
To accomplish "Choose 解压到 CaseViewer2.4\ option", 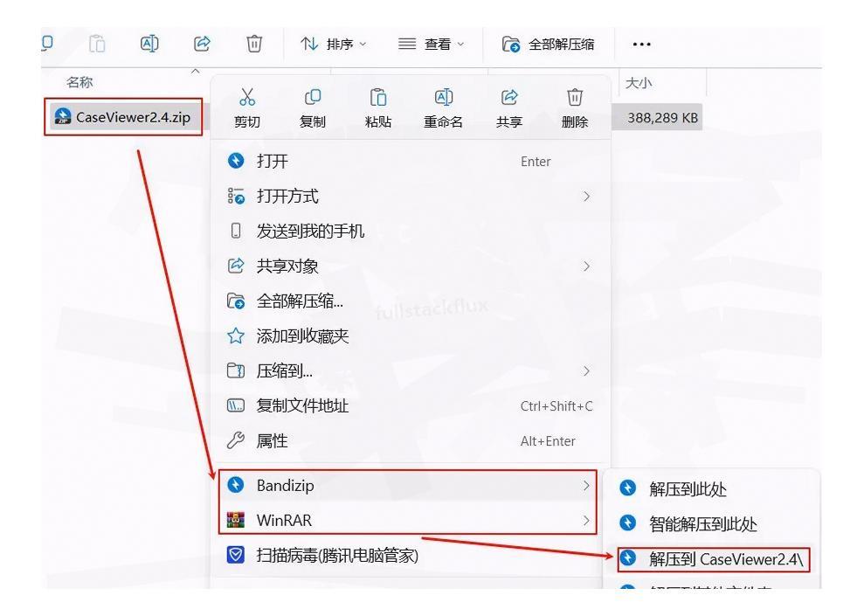I will [x=714, y=559].
